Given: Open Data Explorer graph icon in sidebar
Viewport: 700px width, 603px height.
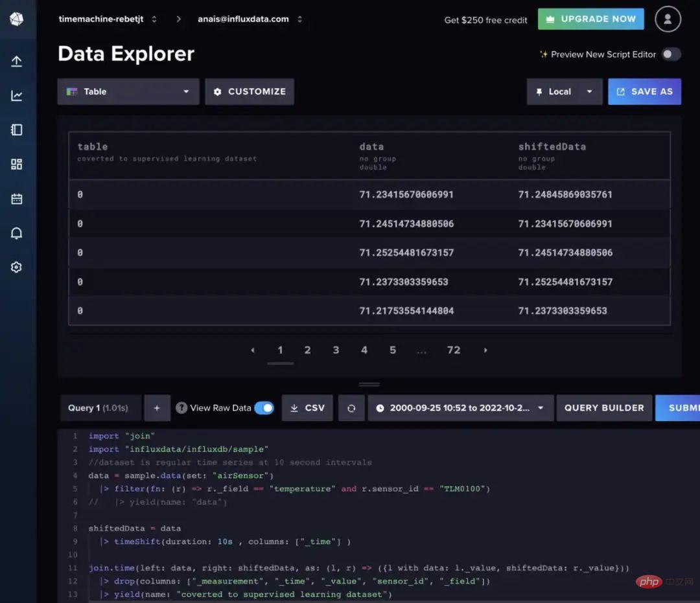Looking at the screenshot, I should pyautogui.click(x=16, y=95).
